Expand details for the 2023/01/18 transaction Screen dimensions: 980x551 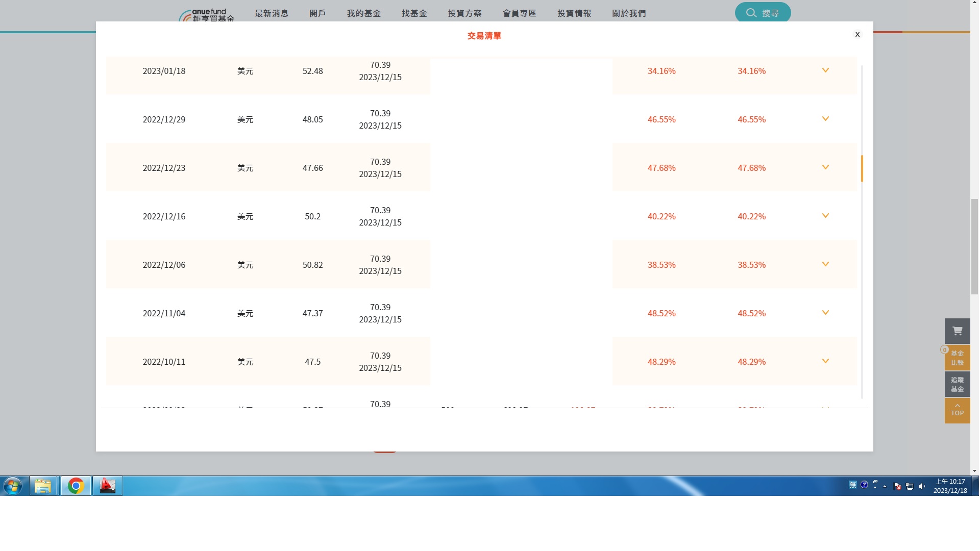[x=825, y=70]
